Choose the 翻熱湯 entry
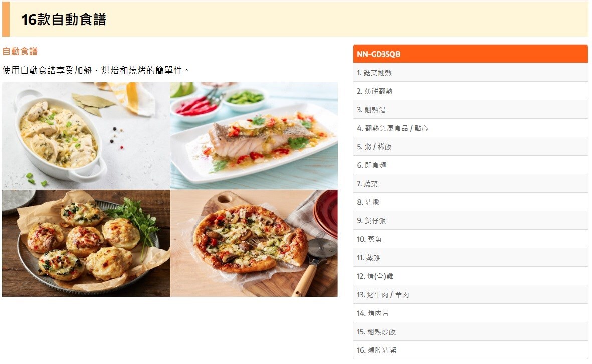592x364 pixels. pos(470,109)
